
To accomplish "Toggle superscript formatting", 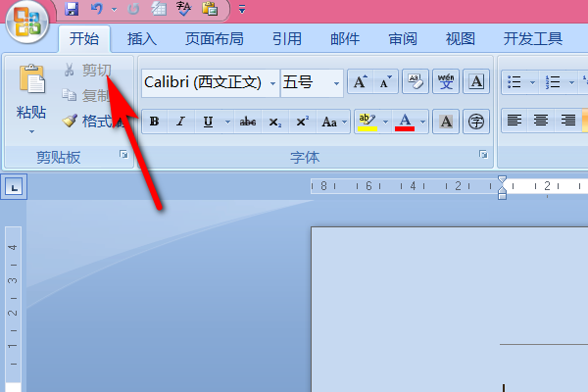I will [302, 122].
